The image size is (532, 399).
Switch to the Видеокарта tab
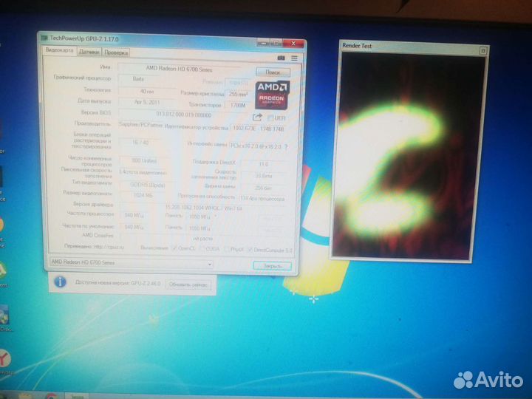click(x=59, y=50)
